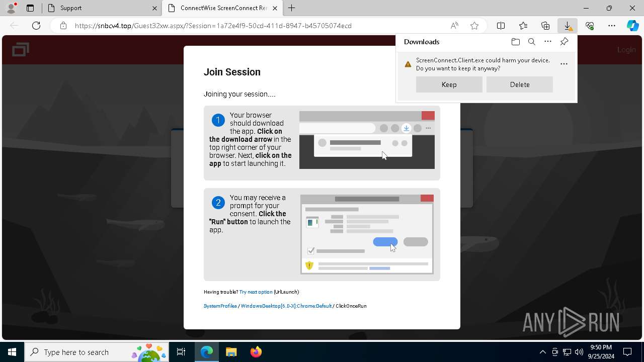
Task: Delete the ScreenConnect.Client.exe download
Action: coord(520,84)
